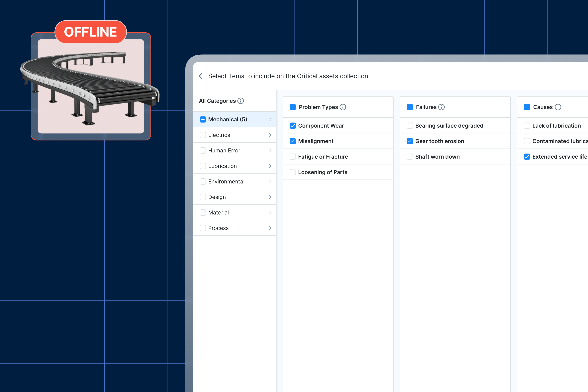The image size is (588, 392).
Task: Select the Mechanical (5) category row
Action: (228, 119)
